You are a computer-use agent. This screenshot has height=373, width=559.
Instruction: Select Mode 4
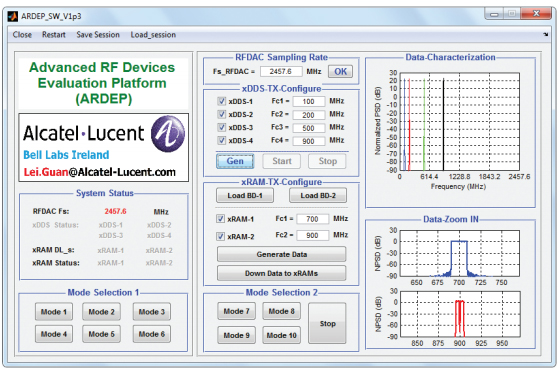pos(54,334)
